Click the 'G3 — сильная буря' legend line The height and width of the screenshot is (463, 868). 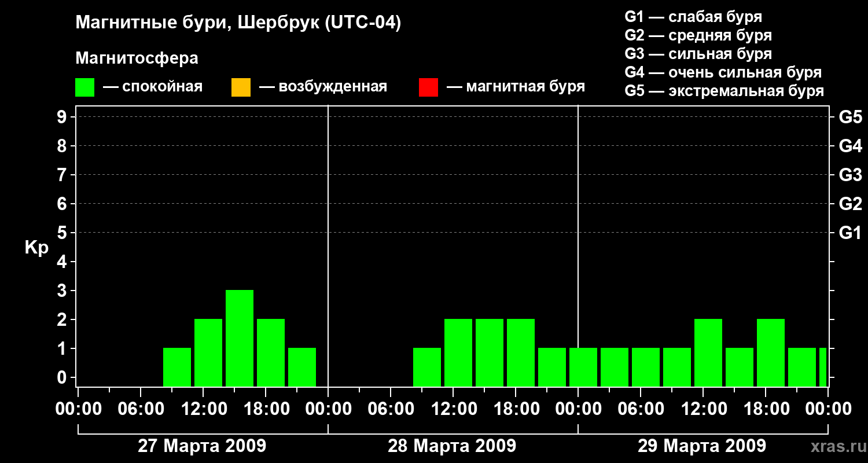pos(698,53)
